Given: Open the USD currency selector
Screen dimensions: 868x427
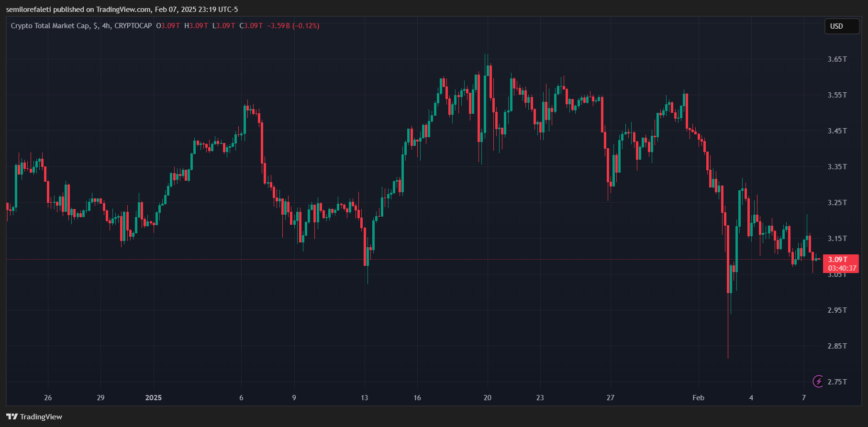Looking at the screenshot, I should tap(841, 26).
